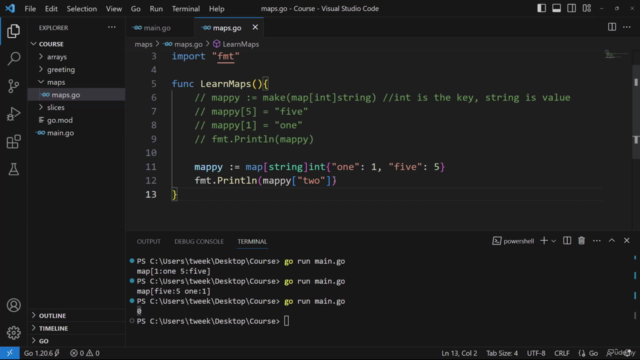Toggle secondary side bar layout icon

tap(571, 8)
